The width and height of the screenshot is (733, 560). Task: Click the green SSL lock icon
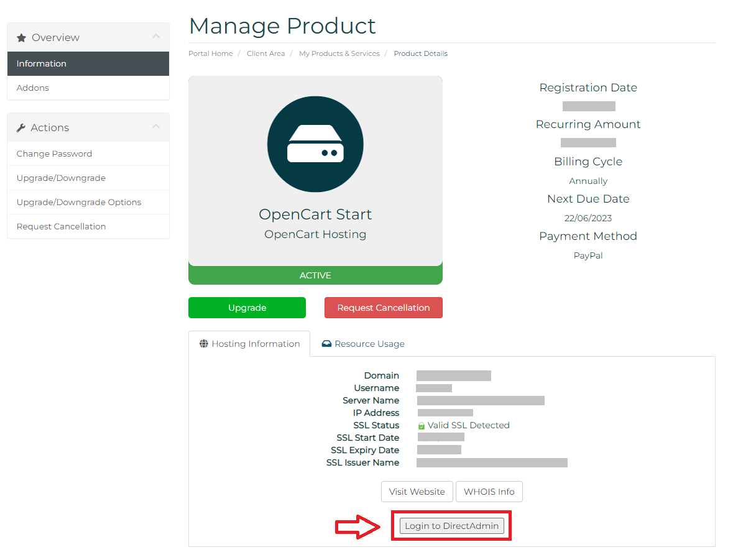(x=421, y=425)
